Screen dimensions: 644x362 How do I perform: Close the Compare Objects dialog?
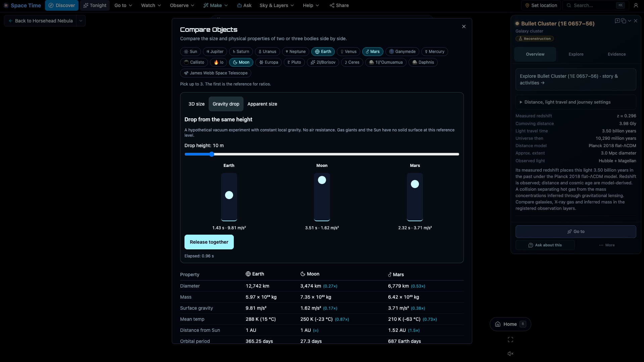tap(464, 26)
